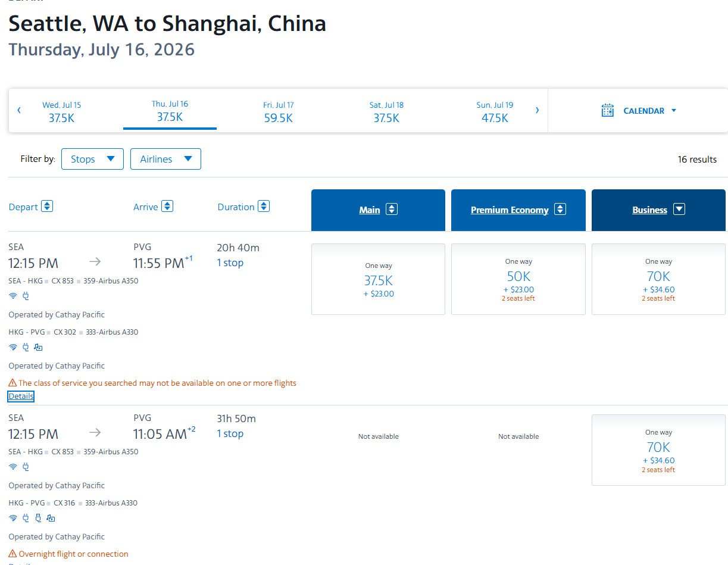
Task: Click sort arrows icon on Premium Economy column
Action: click(x=560, y=209)
